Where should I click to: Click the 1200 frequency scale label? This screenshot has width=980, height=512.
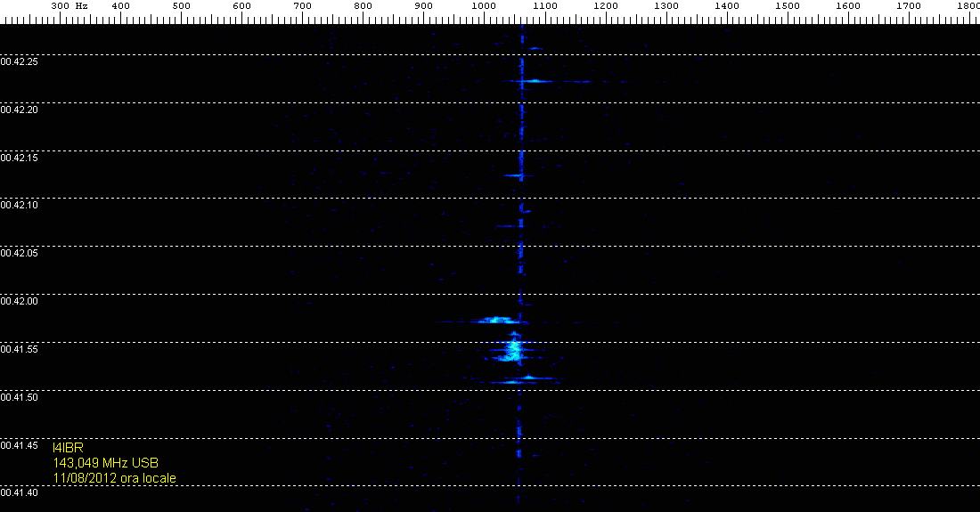point(606,5)
